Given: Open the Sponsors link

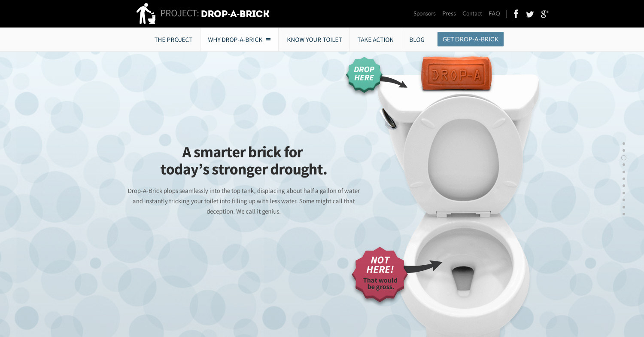Looking at the screenshot, I should tap(425, 14).
